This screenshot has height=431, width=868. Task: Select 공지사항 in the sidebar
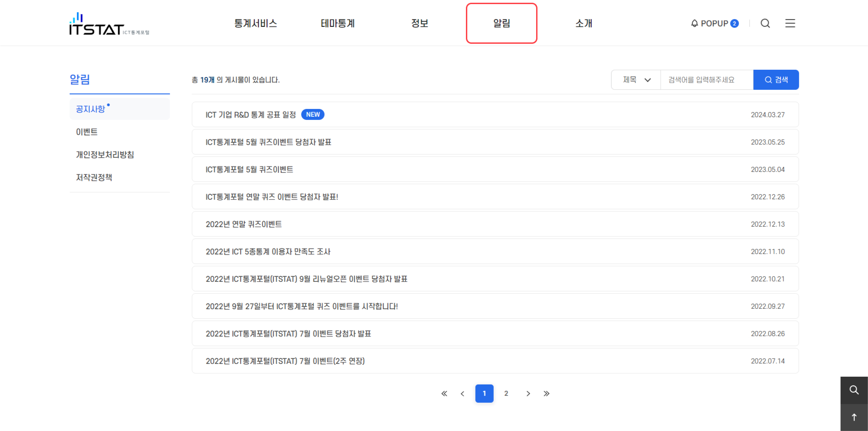click(x=120, y=109)
